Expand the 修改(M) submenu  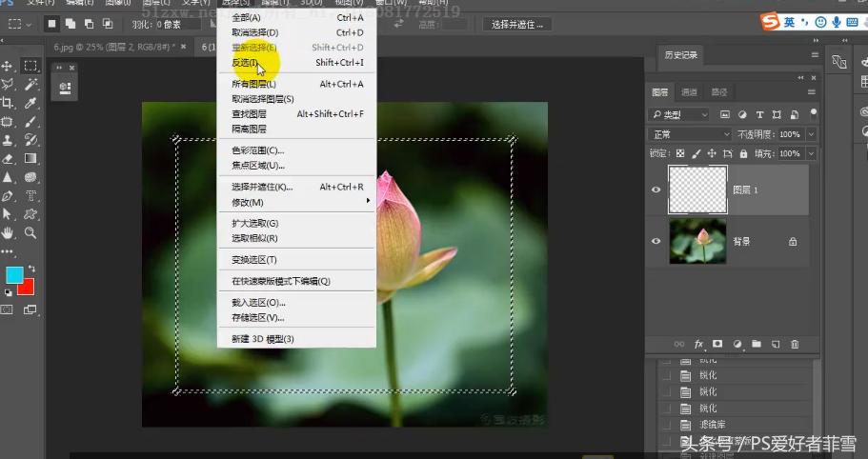[x=296, y=203]
